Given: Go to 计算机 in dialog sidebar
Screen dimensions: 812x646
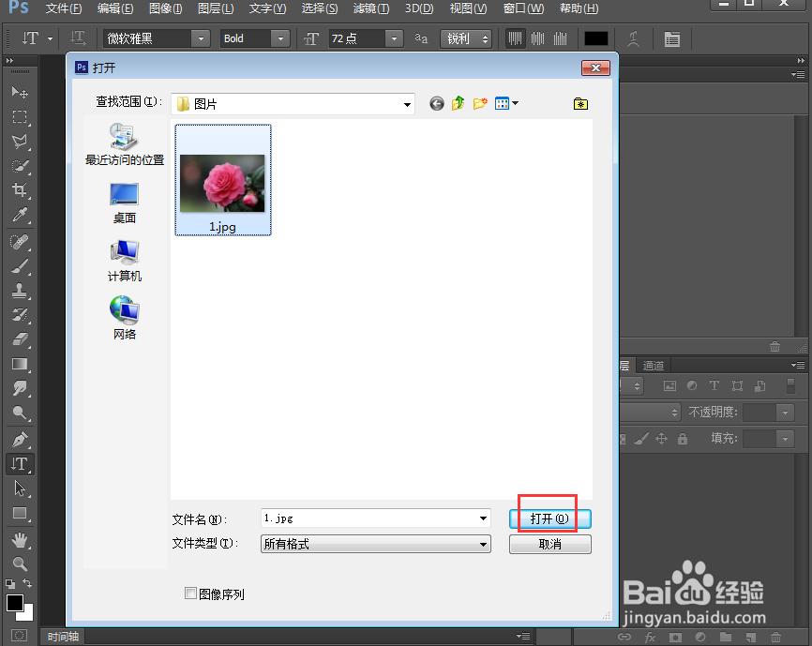Looking at the screenshot, I should (125, 261).
